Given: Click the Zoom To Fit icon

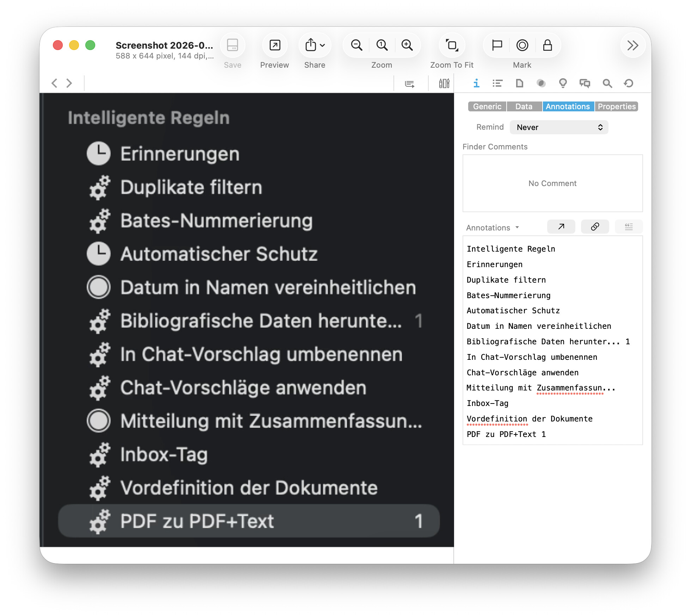Looking at the screenshot, I should [x=452, y=45].
